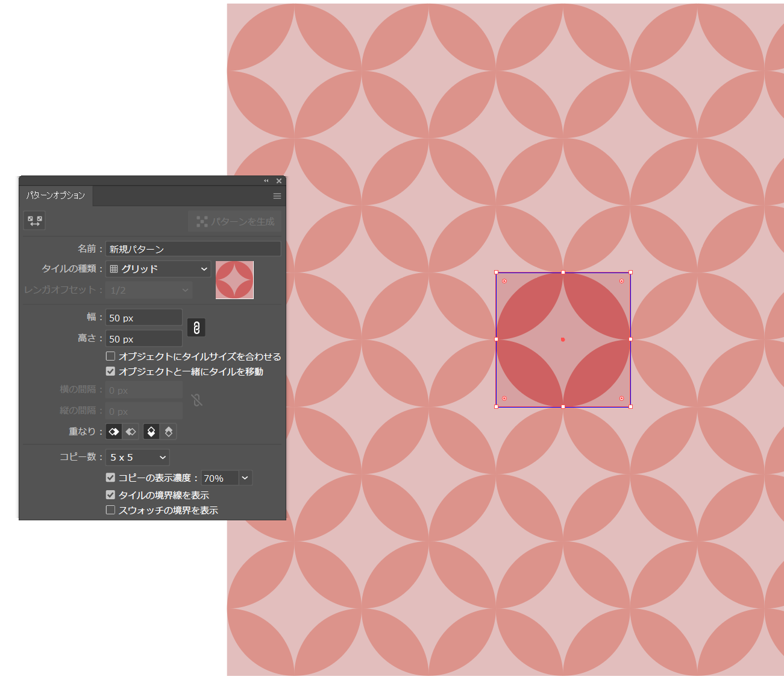Toggle タイルの境界線を表示 checkbox
784x697 pixels.
pyautogui.click(x=110, y=495)
